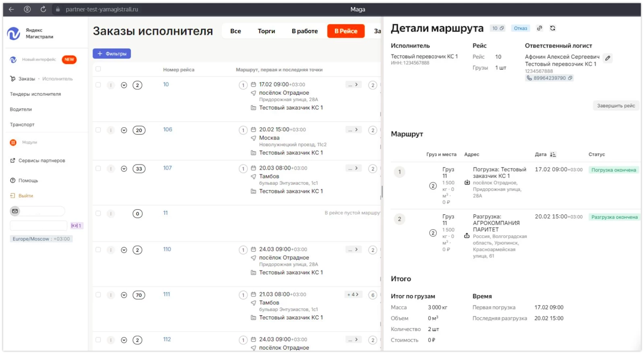644x354 pixels.
Task: Click the edit pencil icon next to logist
Action: point(608,58)
